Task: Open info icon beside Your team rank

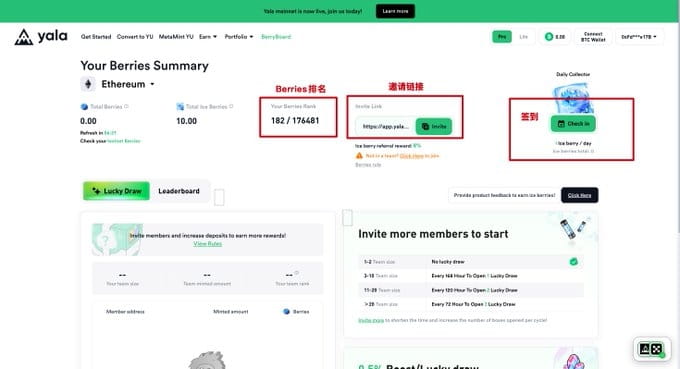Action: pyautogui.click(x=297, y=273)
